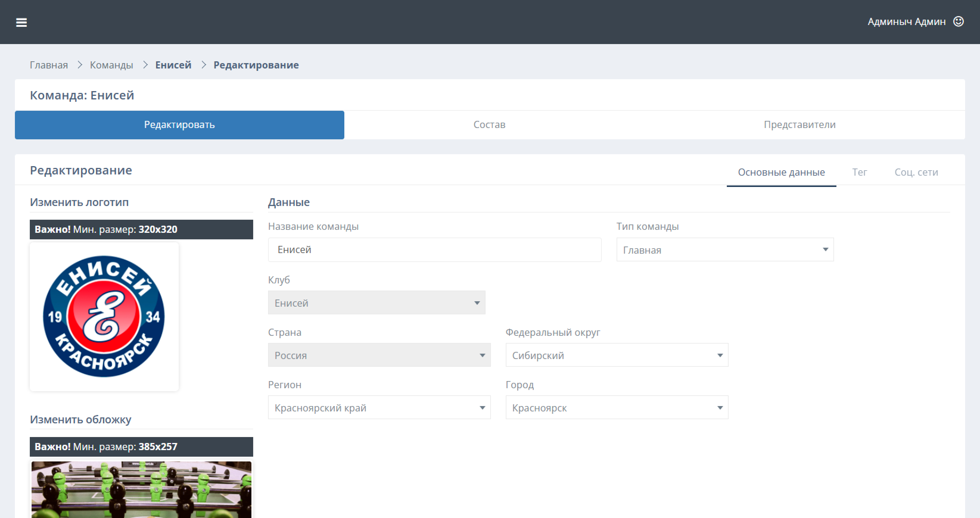Click the table football cover image
This screenshot has width=980, height=518.
141,489
